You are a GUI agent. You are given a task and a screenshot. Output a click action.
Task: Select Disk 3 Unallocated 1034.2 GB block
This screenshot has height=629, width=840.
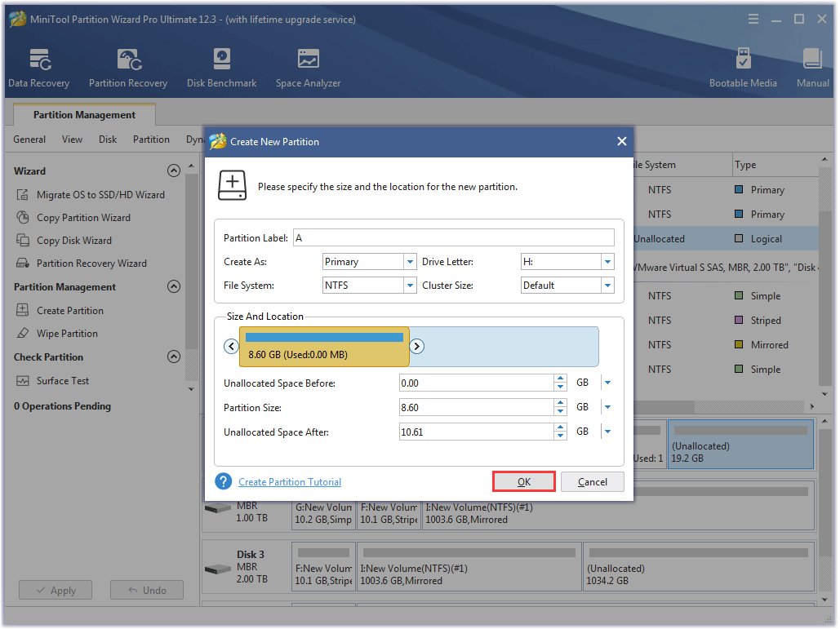(699, 566)
